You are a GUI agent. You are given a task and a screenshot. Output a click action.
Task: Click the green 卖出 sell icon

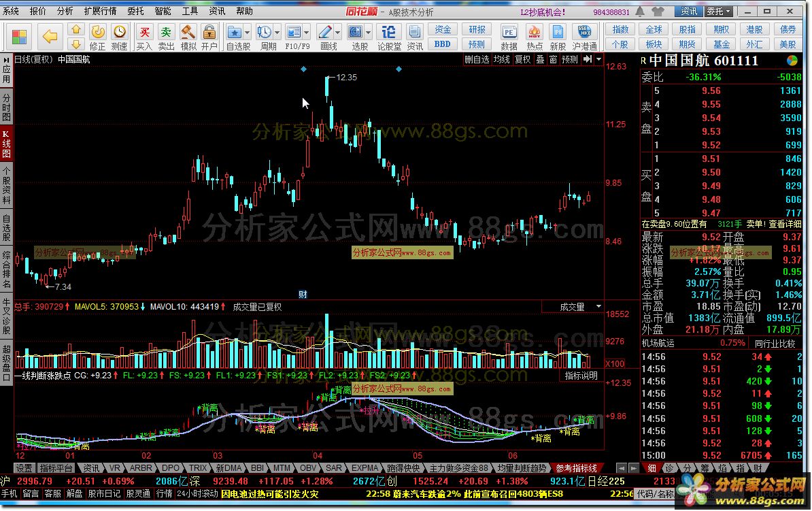(166, 37)
